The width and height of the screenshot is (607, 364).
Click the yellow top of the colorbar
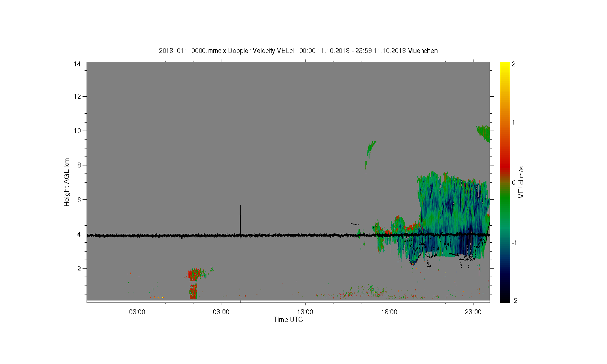point(505,67)
